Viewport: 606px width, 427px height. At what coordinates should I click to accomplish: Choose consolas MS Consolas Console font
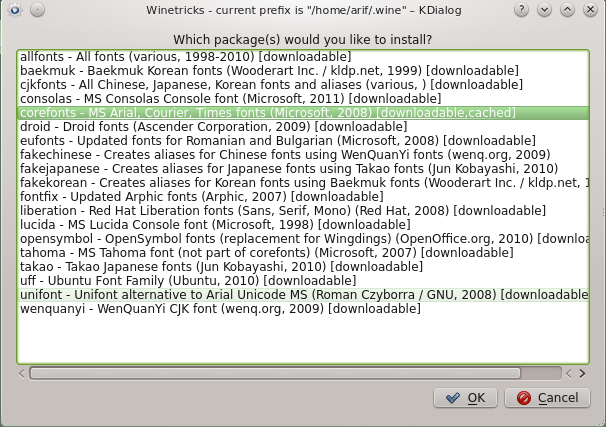click(x=303, y=99)
